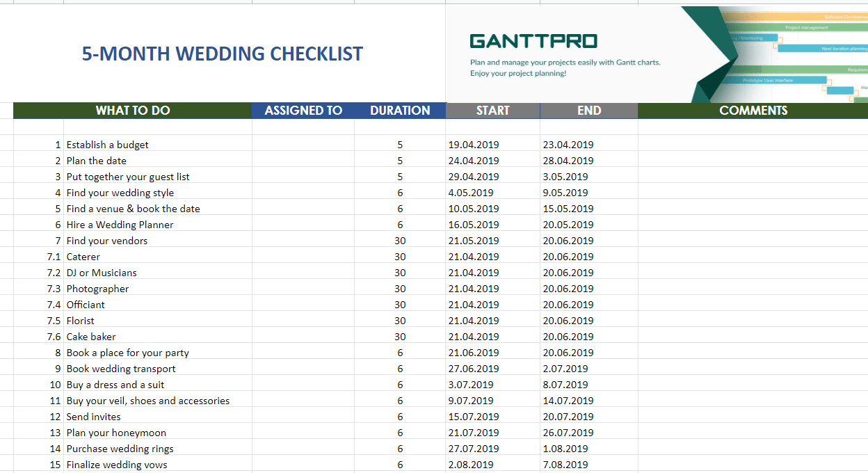The image size is (868, 473).
Task: Select the 'Caterer' cell
Action: 158,257
